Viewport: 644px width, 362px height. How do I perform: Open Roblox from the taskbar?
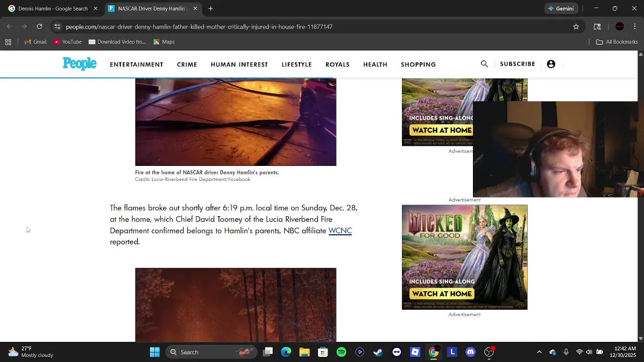coord(415,352)
